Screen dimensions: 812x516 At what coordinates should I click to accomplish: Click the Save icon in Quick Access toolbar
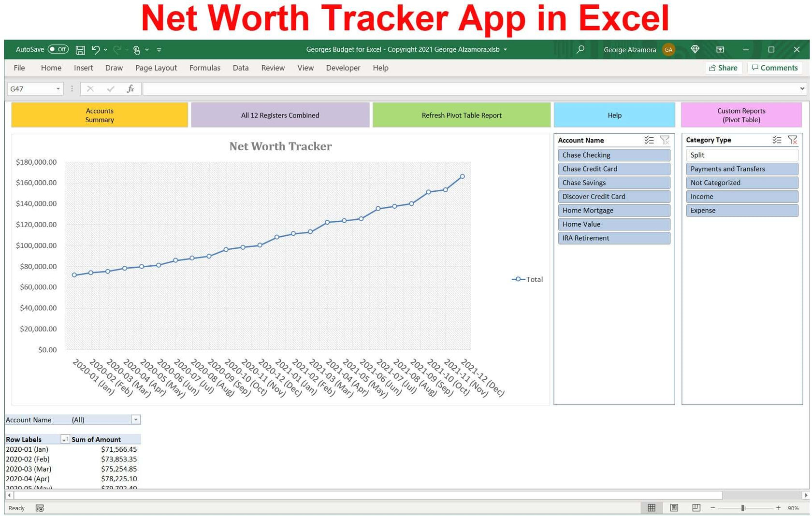[x=80, y=49]
